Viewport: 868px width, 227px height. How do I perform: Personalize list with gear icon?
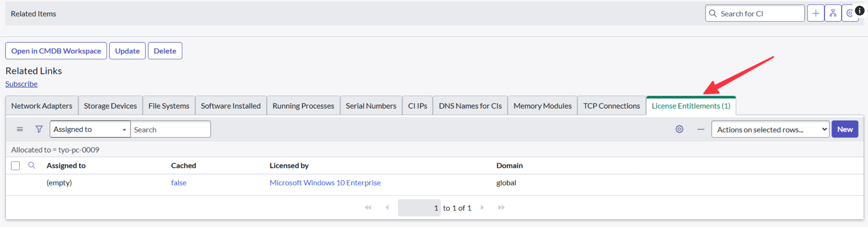(x=680, y=129)
